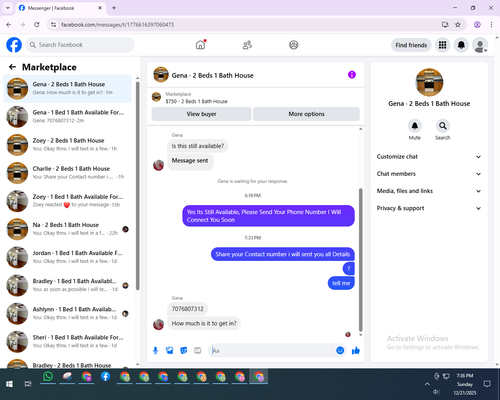
Task: Open Windows Start menu
Action: tap(9, 384)
